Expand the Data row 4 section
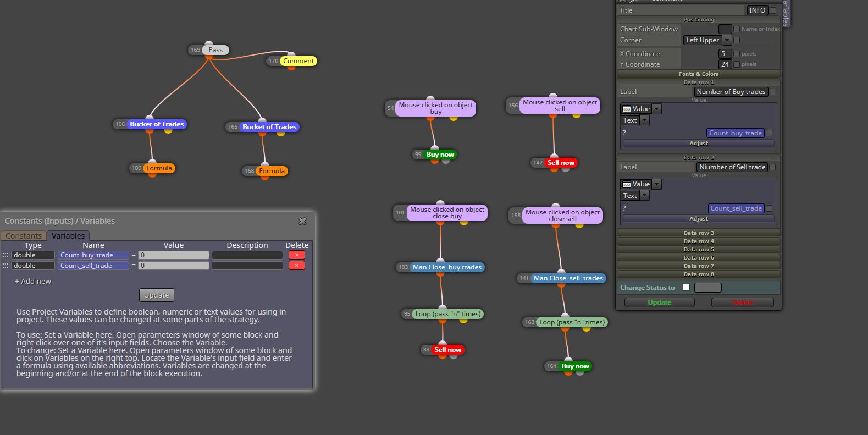 (x=699, y=241)
